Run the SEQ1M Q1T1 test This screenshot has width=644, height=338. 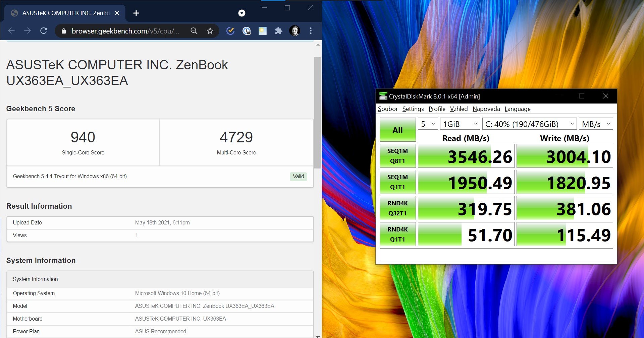pyautogui.click(x=397, y=182)
